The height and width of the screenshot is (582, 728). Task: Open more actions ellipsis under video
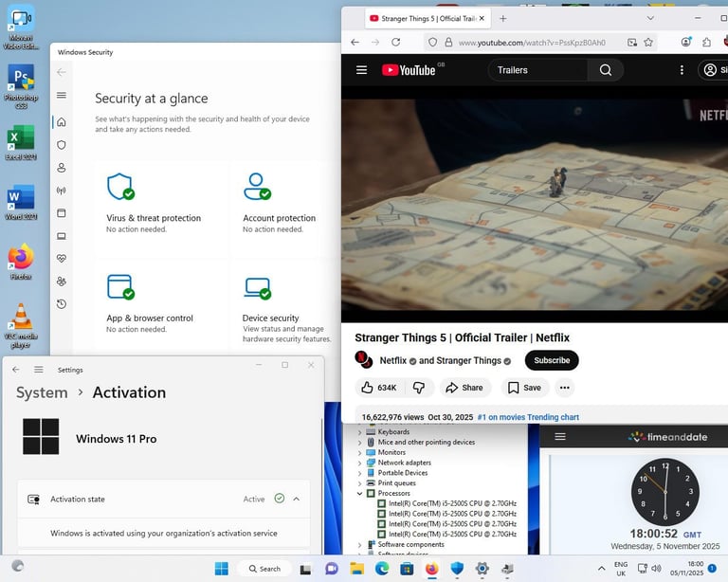[565, 388]
